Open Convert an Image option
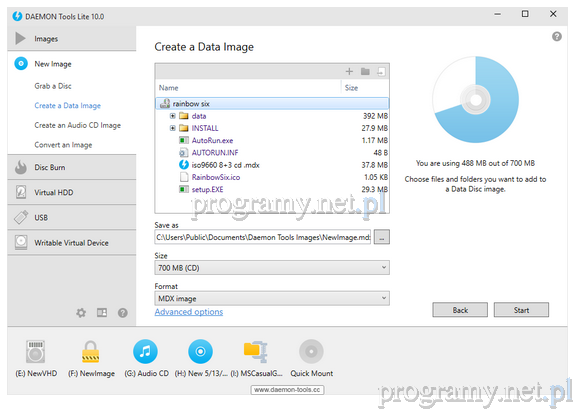Viewport: 574px width, 409px height. click(x=63, y=145)
